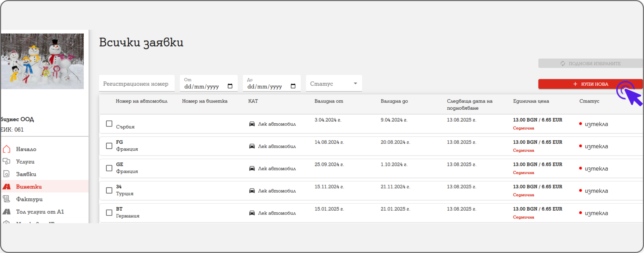Click the ПОДНОВИ ИЗБРАНИТЕ button
Screen dimensions: 644x253
pyautogui.click(x=590, y=64)
